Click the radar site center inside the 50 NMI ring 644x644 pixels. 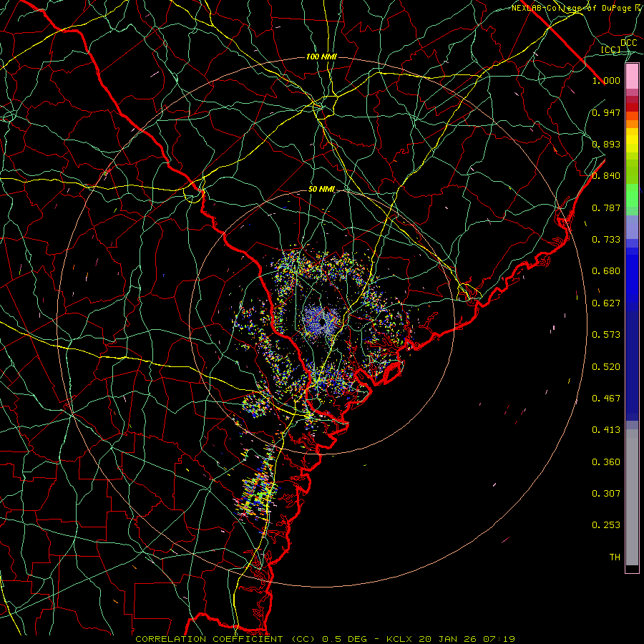[x=323, y=322]
